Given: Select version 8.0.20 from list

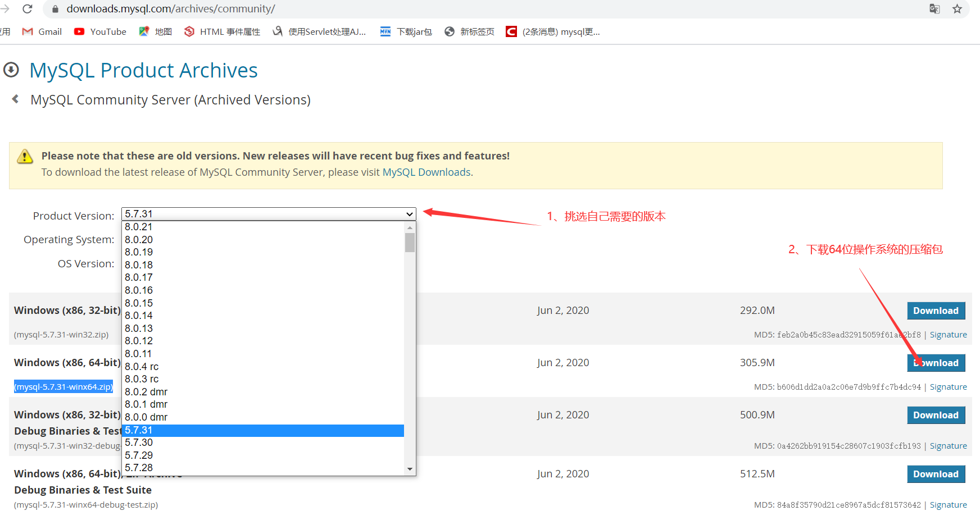Looking at the screenshot, I should (x=263, y=240).
